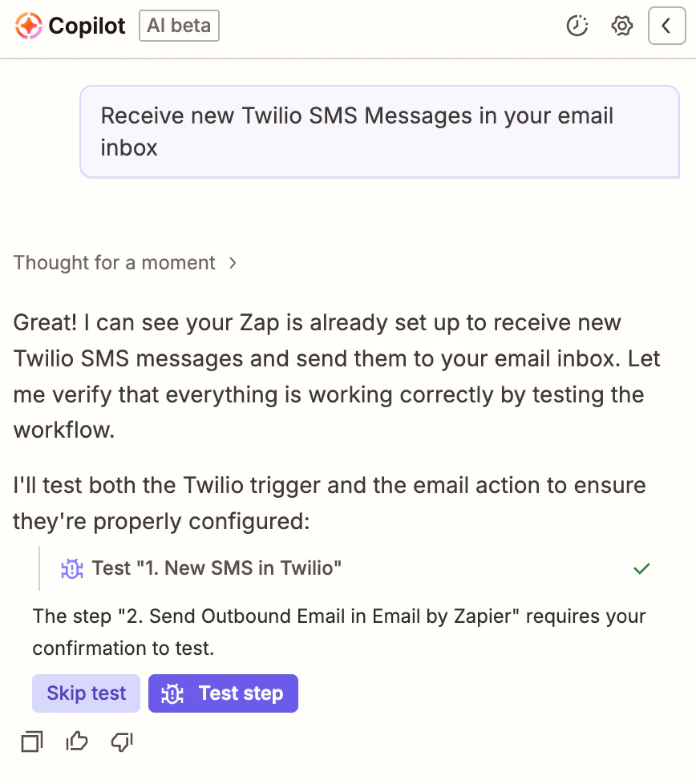Viewport: 696px width, 784px height.
Task: Click the user's prompt message bubble
Action: (378, 131)
